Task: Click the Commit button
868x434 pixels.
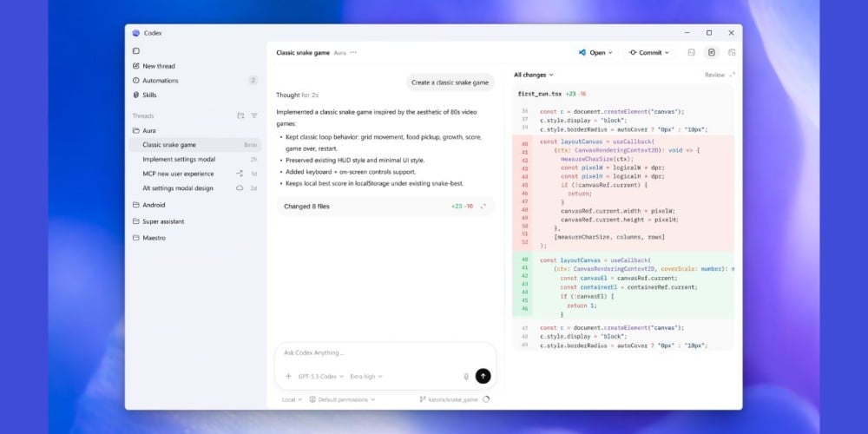Action: pos(649,53)
